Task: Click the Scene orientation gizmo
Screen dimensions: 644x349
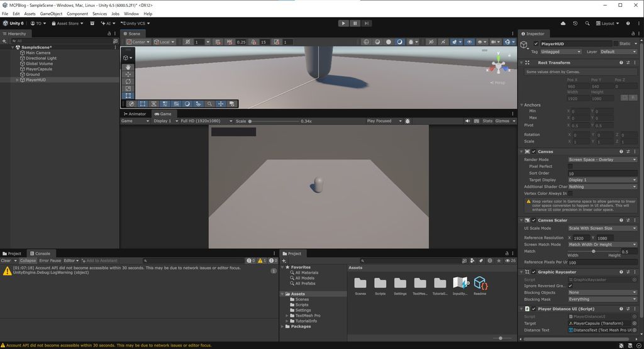Action: [498, 65]
